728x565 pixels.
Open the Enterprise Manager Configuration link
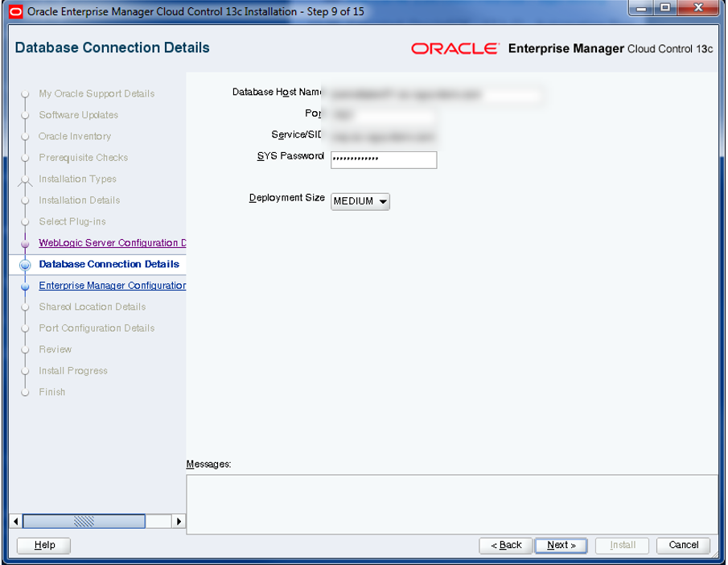[112, 286]
